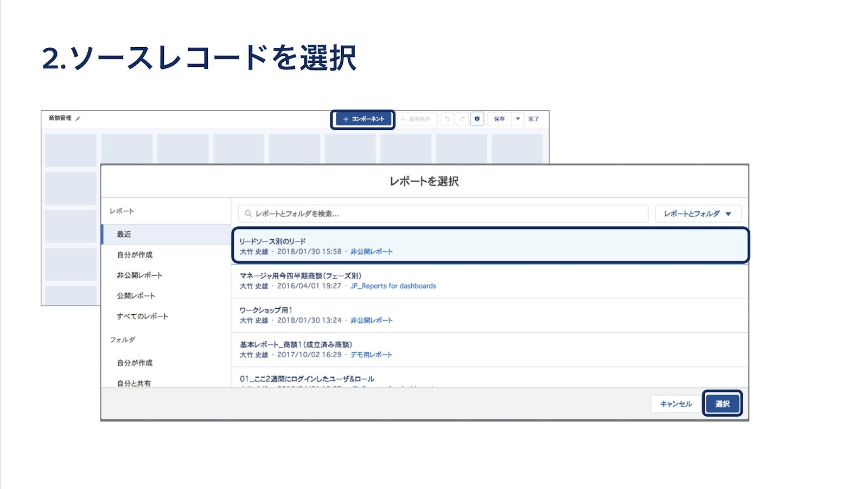
Task: Open dashboard settings gear icon
Action: point(477,119)
